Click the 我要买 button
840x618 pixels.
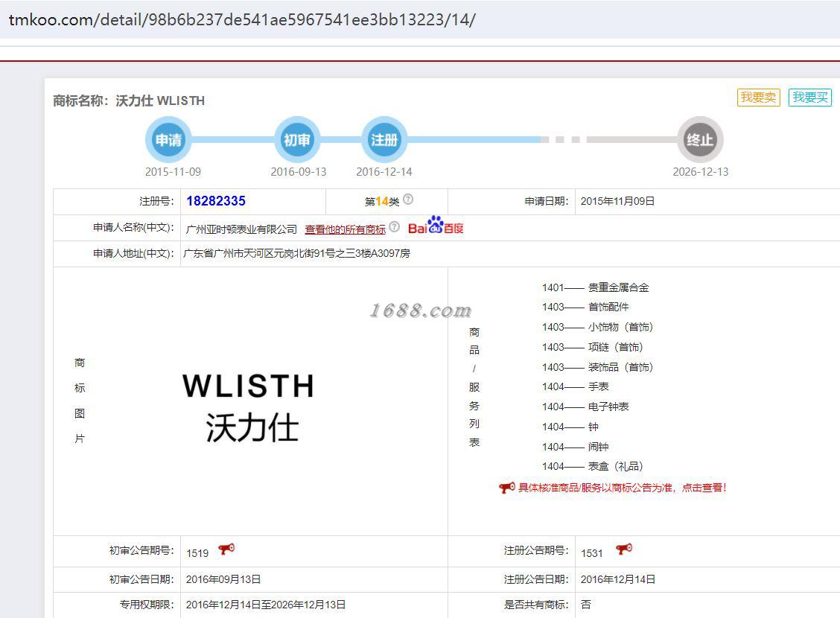tap(810, 98)
